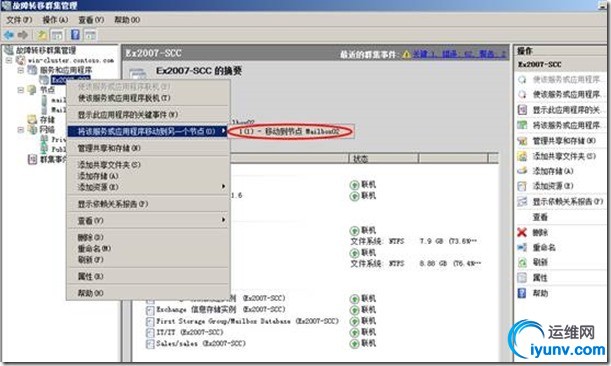Click the blue question-mark Help toolbar icon
Image resolution: width=611 pixels, height=366 pixels.
[x=75, y=35]
